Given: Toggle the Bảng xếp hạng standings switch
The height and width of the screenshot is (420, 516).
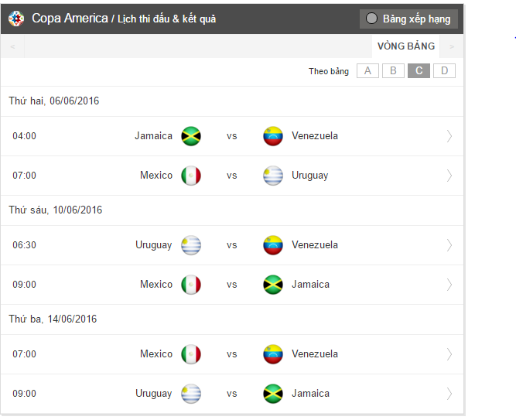Looking at the screenshot, I should 372,19.
